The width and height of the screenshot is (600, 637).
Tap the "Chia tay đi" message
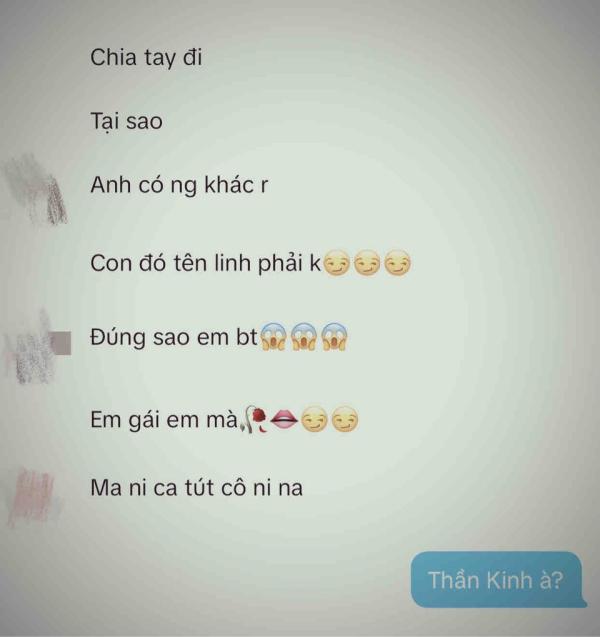pos(146,58)
